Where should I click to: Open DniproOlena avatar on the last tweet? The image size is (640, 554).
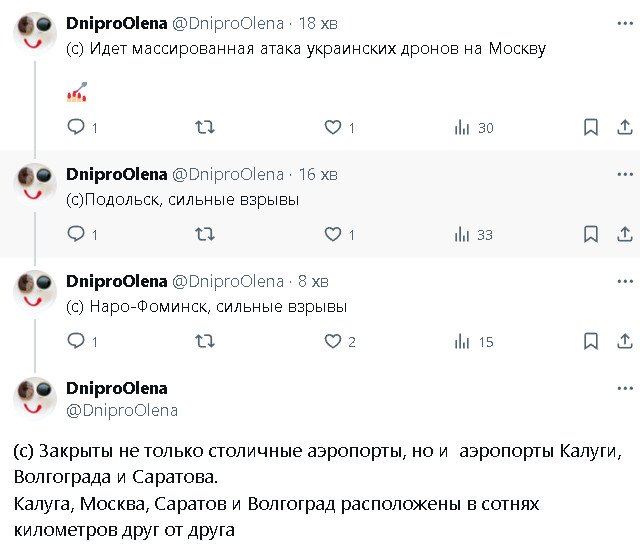(x=35, y=398)
